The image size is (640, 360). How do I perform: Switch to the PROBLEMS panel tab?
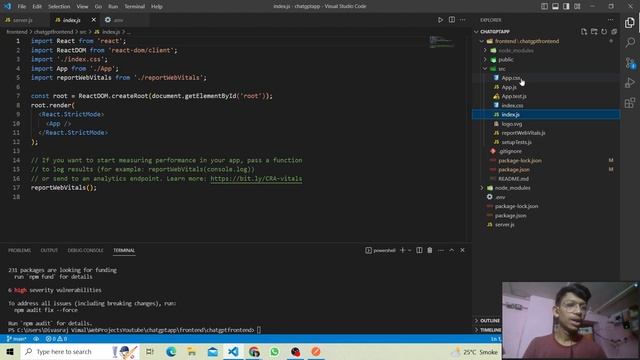[19, 250]
